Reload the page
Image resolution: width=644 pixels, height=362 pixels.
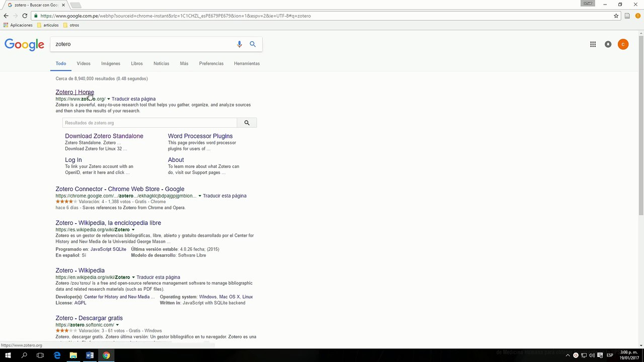25,16
